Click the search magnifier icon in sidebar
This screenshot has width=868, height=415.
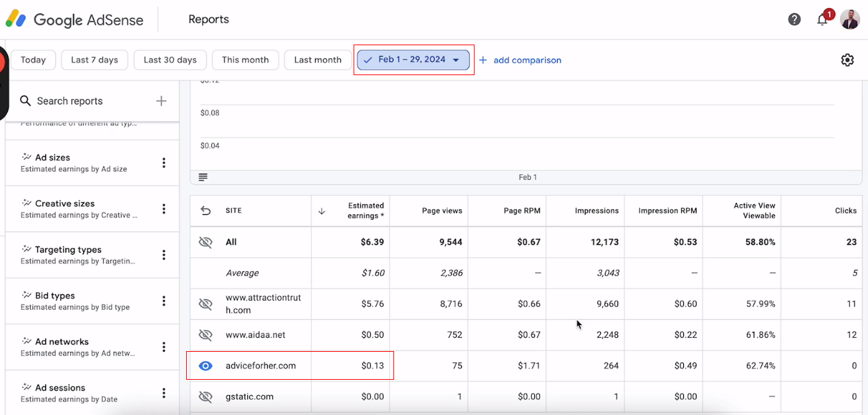coord(25,100)
